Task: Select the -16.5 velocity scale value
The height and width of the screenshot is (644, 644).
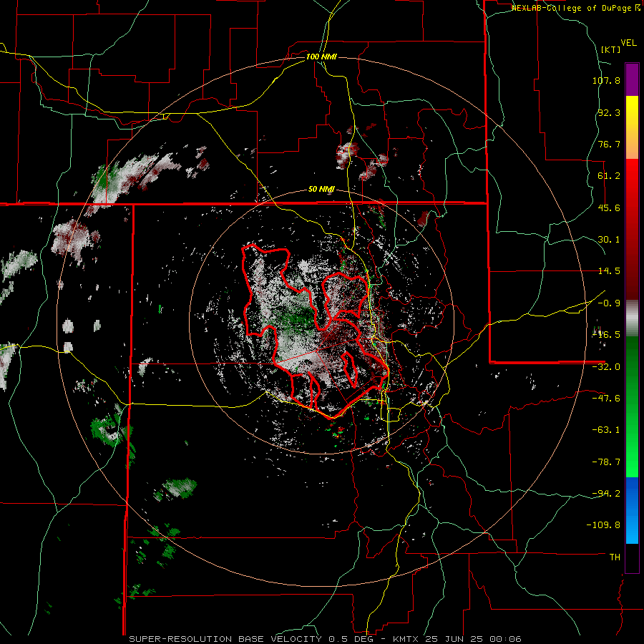Action: [606, 335]
